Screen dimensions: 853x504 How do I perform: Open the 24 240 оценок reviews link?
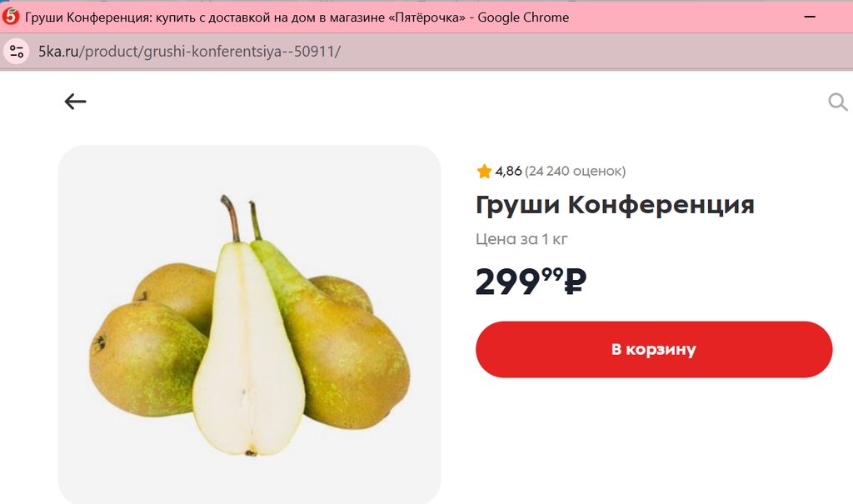point(575,171)
